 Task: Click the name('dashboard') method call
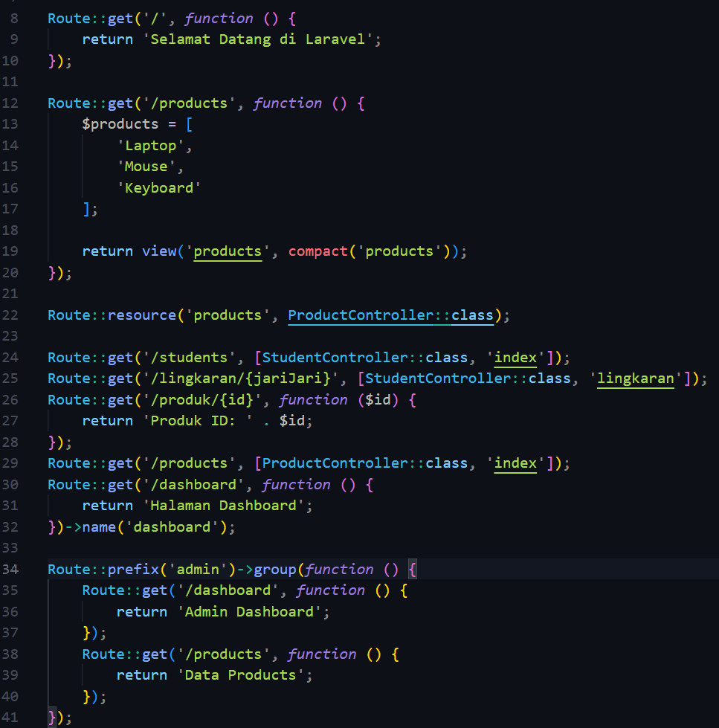click(155, 527)
